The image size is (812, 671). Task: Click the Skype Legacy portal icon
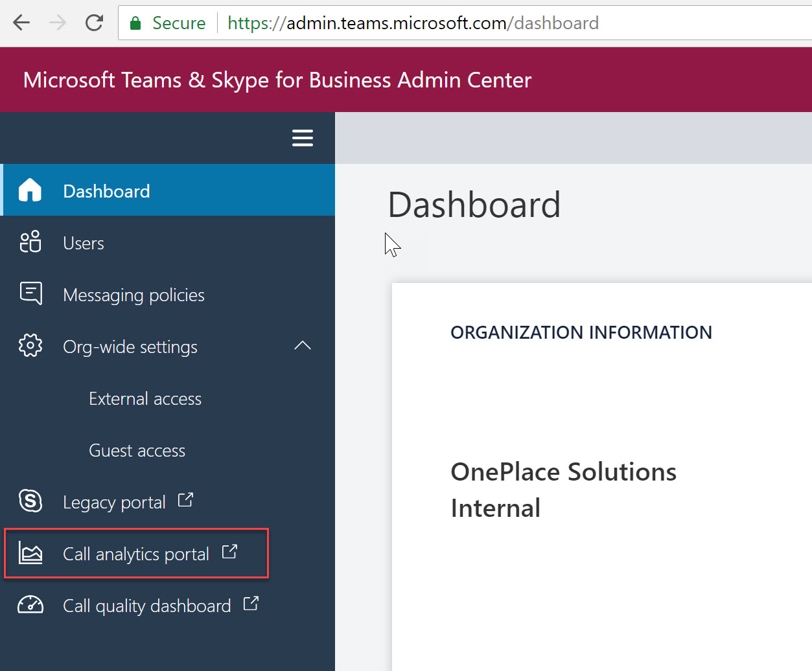(30, 501)
